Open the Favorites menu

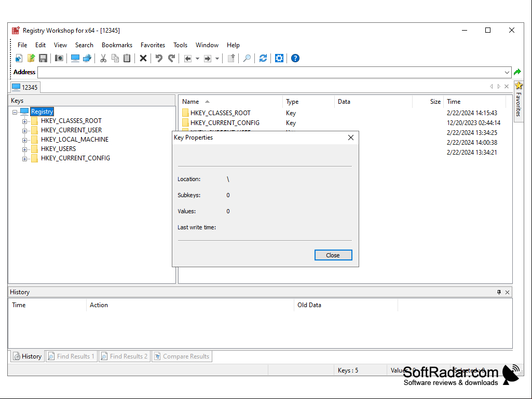(153, 45)
